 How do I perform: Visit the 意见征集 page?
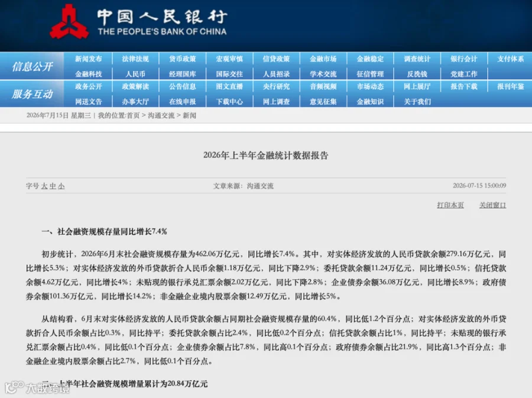tap(323, 102)
